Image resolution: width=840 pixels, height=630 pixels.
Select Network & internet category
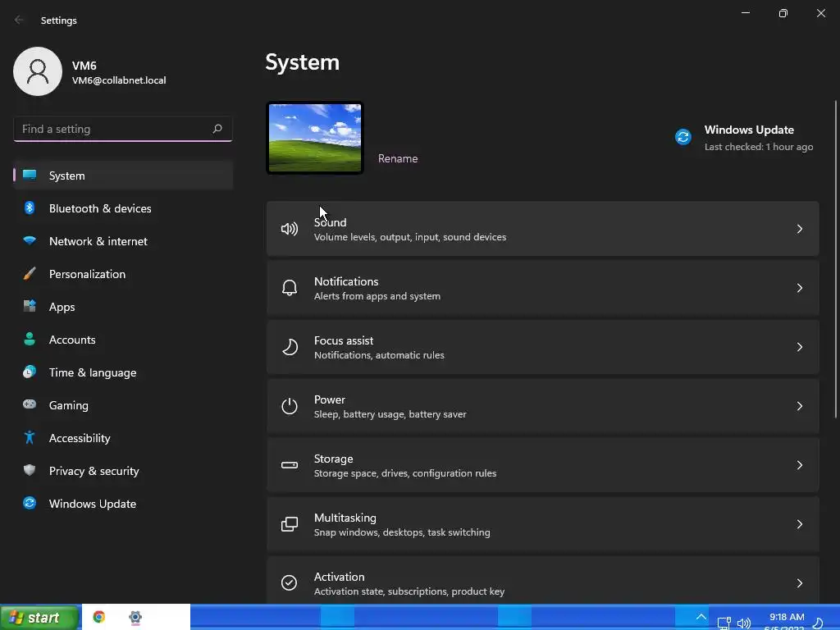[x=123, y=241]
